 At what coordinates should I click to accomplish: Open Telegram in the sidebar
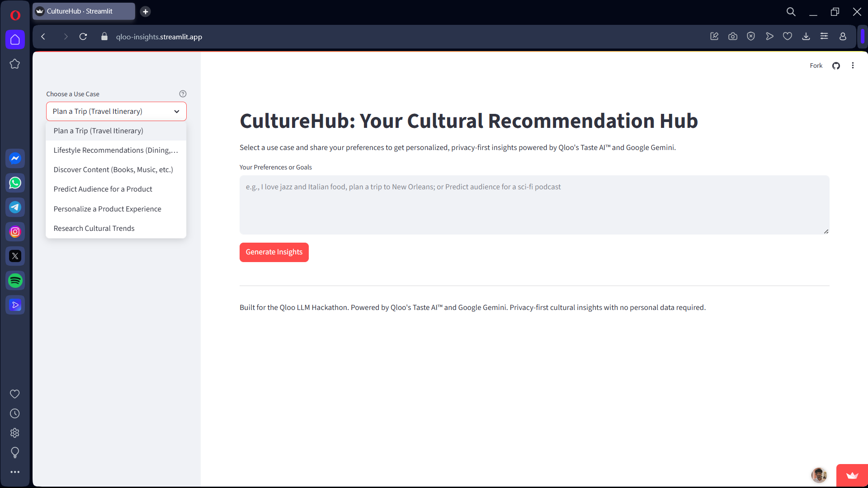[15, 207]
